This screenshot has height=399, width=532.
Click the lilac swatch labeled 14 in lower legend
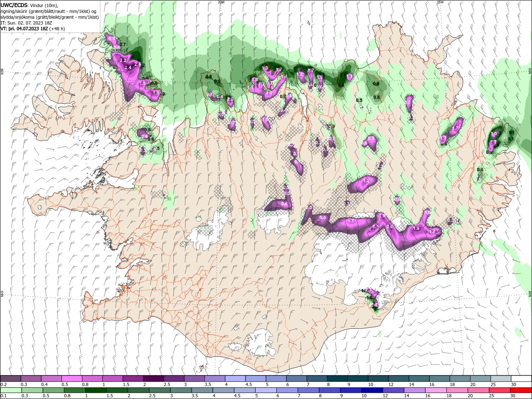(414, 390)
